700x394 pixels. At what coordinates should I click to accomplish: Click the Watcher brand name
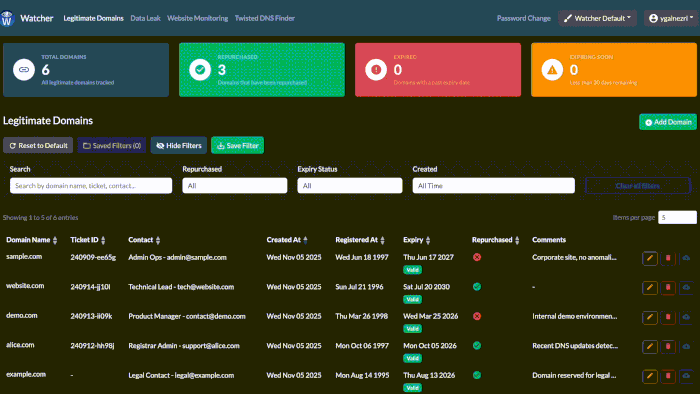point(37,18)
